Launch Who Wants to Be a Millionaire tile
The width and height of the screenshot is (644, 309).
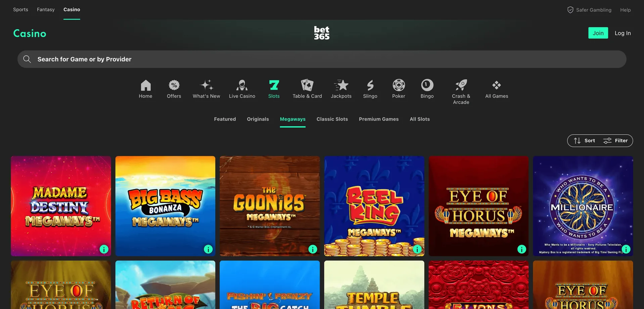(583, 206)
